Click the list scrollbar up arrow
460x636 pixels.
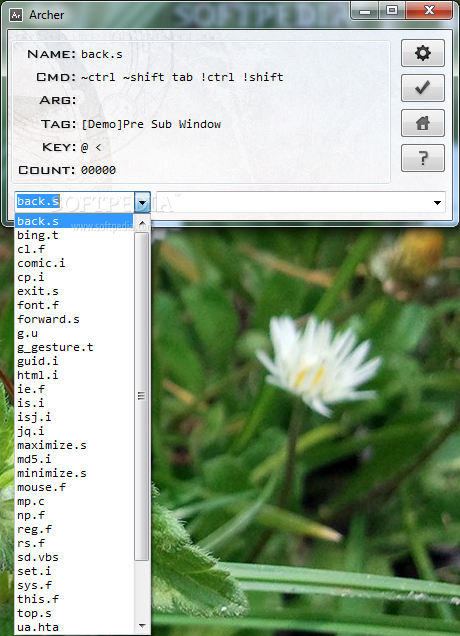coord(142,223)
